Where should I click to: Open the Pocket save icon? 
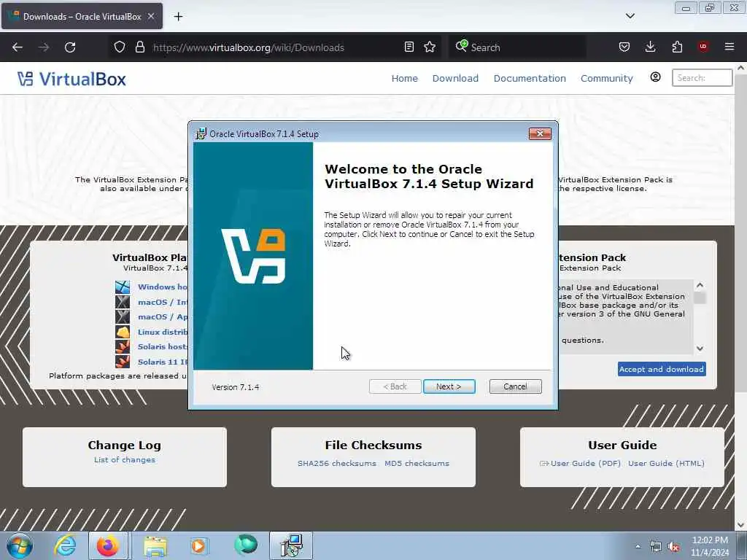coord(624,47)
